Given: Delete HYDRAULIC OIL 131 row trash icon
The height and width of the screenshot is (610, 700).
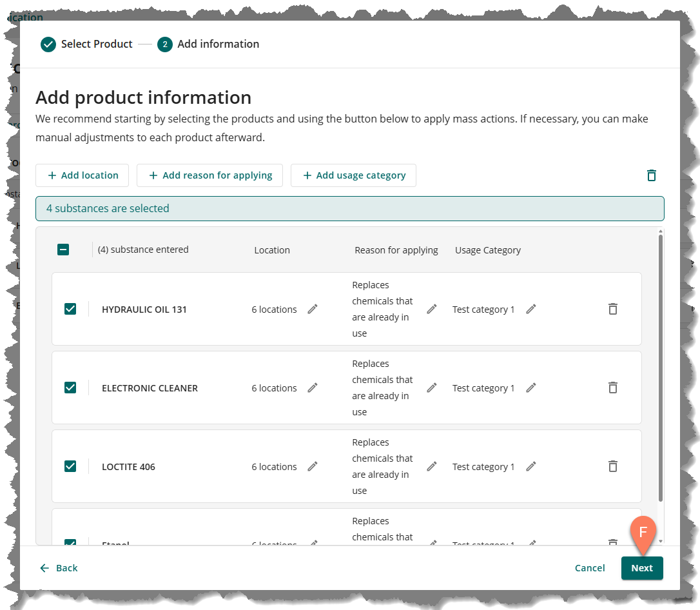Looking at the screenshot, I should tap(613, 310).
